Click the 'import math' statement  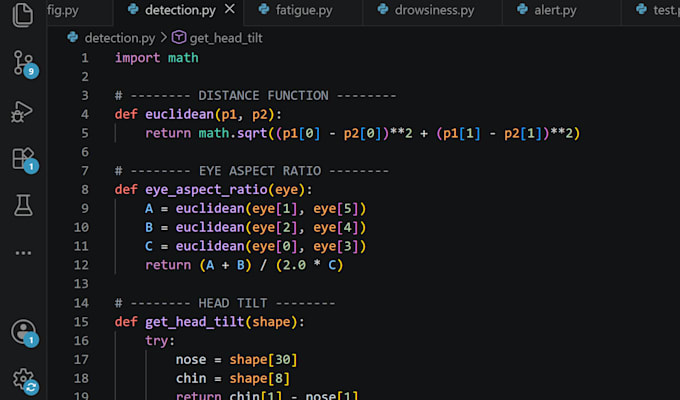click(x=157, y=58)
